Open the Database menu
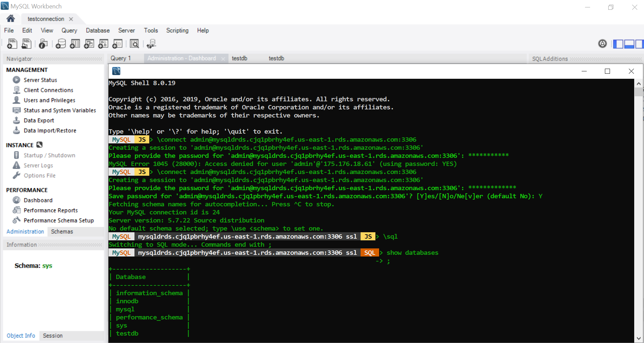 click(98, 31)
